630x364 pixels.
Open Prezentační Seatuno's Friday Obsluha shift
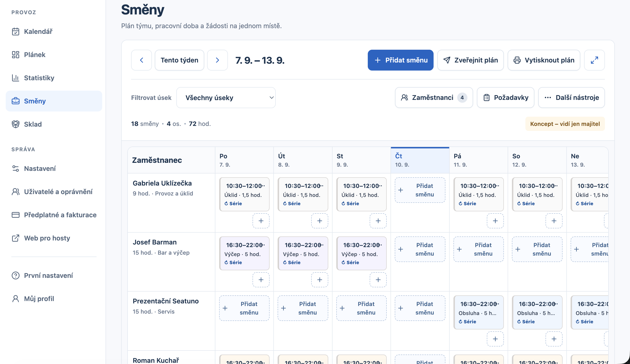pos(479,312)
